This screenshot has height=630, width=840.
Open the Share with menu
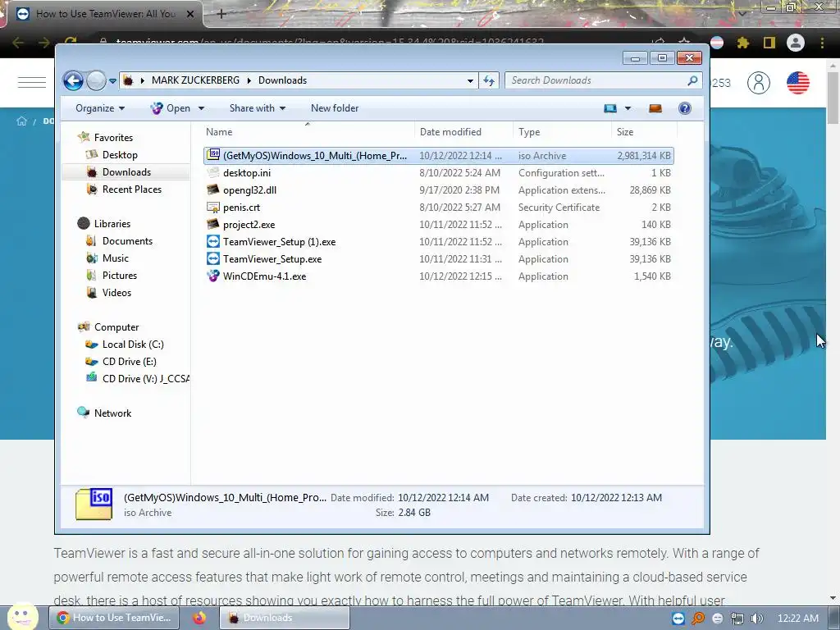[x=257, y=108]
